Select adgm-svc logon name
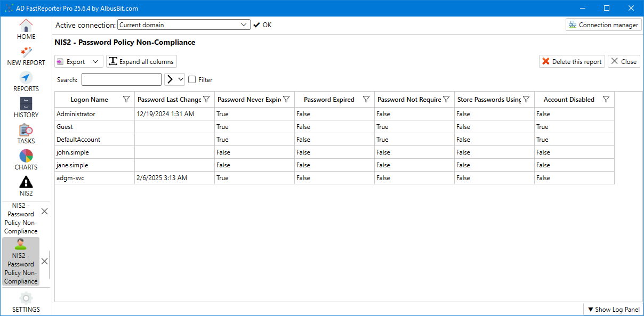644x316 pixels. coord(70,178)
